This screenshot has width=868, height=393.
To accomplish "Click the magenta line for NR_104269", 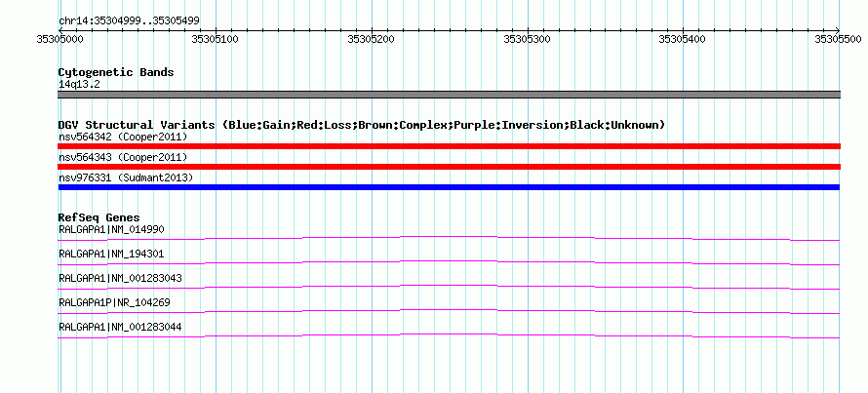I will pyautogui.click(x=449, y=310).
